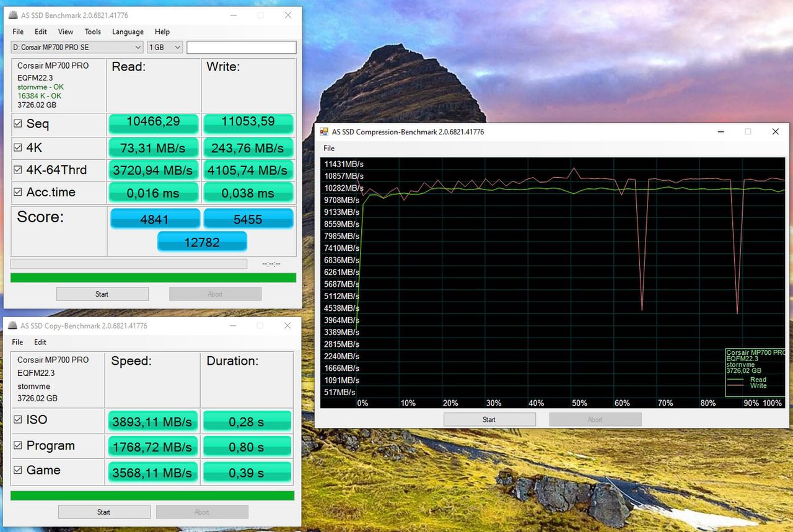Viewport: 793px width, 532px height.
Task: Minimize the Compression-Benchmark window
Action: (721, 132)
